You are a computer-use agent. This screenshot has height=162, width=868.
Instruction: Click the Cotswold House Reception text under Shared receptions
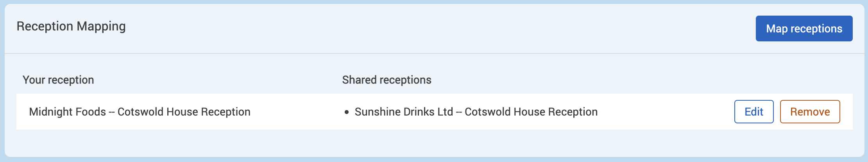pos(531,112)
